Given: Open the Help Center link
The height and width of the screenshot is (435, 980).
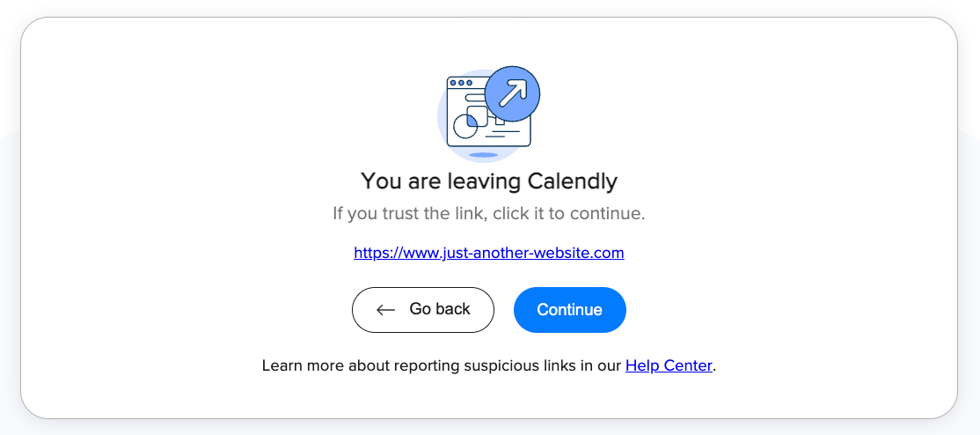Looking at the screenshot, I should pos(669,365).
